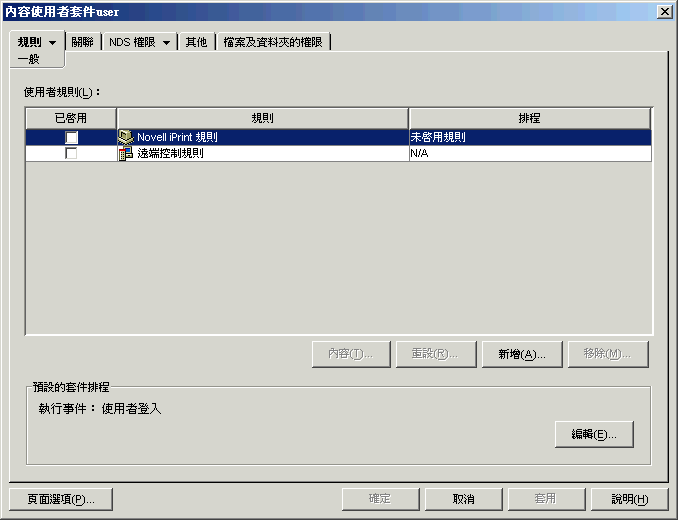Click the 未啓用規則 schedule cell
The image size is (678, 520).
530,137
